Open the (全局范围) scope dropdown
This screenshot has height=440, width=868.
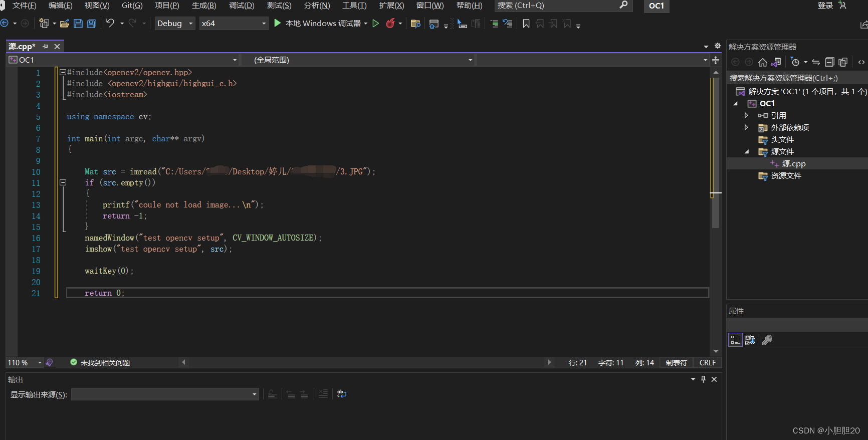[357, 60]
